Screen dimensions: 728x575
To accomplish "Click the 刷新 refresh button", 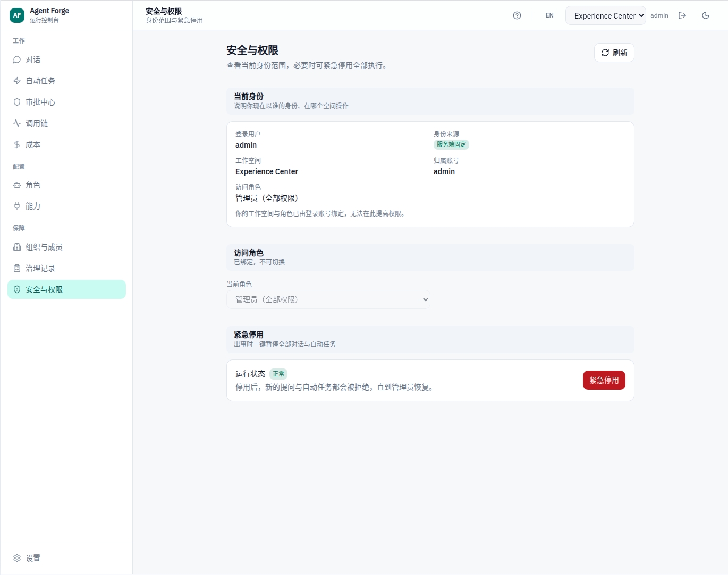I will (x=614, y=53).
